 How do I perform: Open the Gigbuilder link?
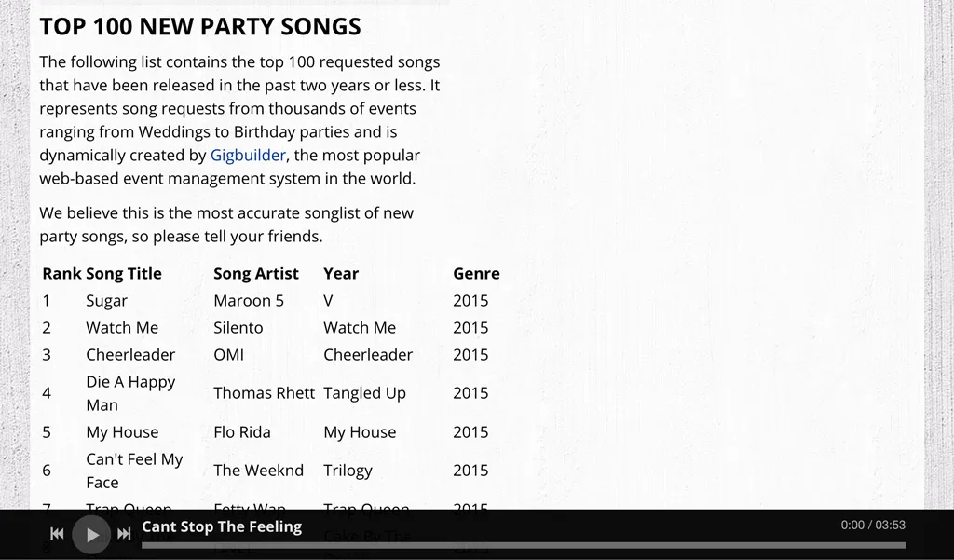click(248, 156)
